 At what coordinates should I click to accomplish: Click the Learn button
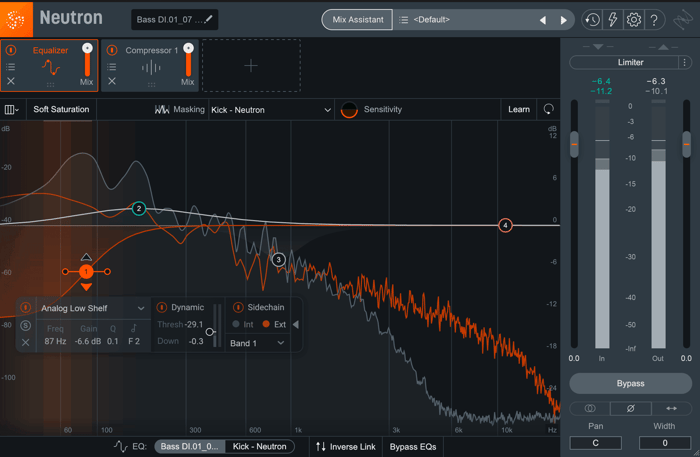click(x=519, y=109)
